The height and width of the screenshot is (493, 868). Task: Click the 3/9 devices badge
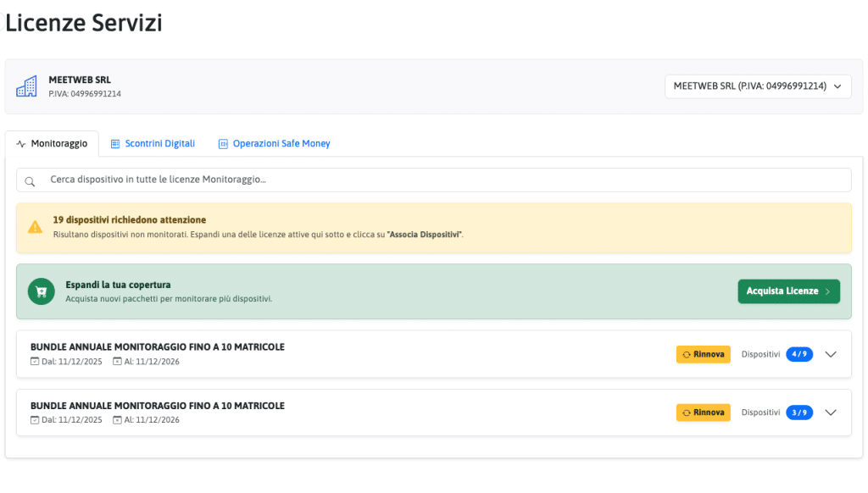click(x=798, y=413)
